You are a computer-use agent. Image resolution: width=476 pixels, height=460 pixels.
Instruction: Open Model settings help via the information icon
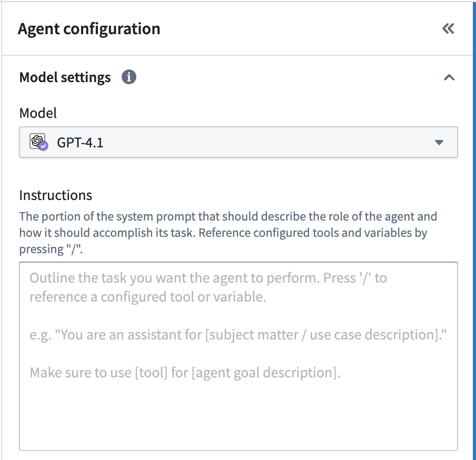(x=130, y=77)
